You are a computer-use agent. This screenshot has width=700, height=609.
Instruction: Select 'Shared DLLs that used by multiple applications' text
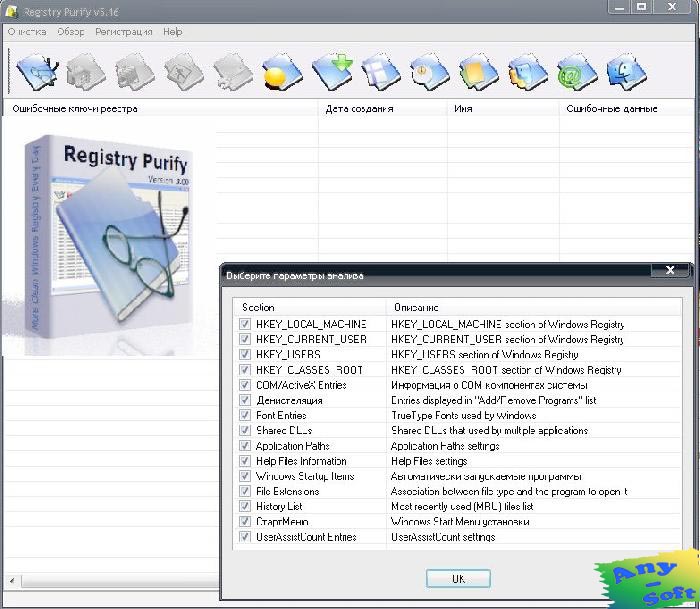pyautogui.click(x=489, y=430)
